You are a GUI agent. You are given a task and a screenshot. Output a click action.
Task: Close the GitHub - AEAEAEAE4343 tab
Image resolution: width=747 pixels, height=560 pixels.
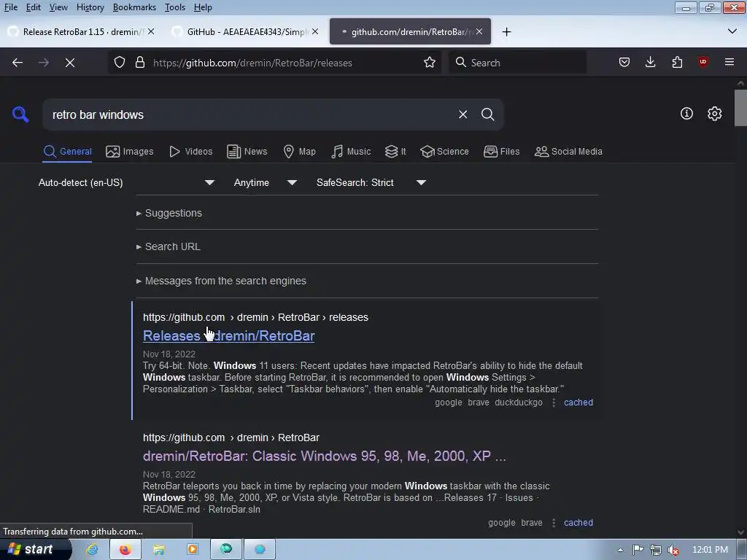coord(315,31)
